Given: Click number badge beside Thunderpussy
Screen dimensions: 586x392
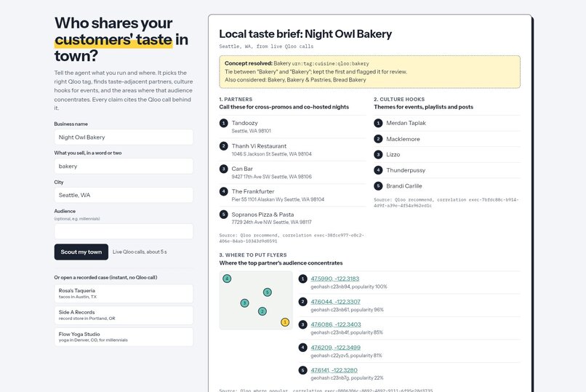Looking at the screenshot, I should (x=378, y=170).
